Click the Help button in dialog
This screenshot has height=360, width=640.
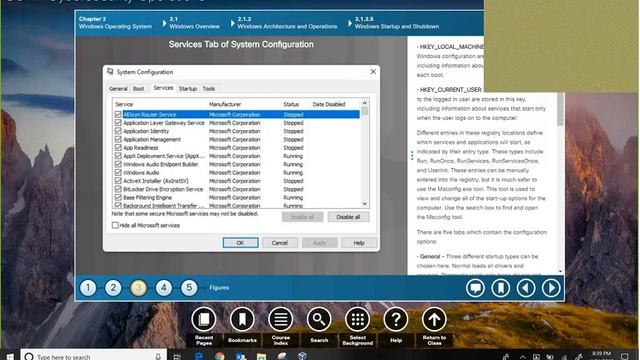359,243
